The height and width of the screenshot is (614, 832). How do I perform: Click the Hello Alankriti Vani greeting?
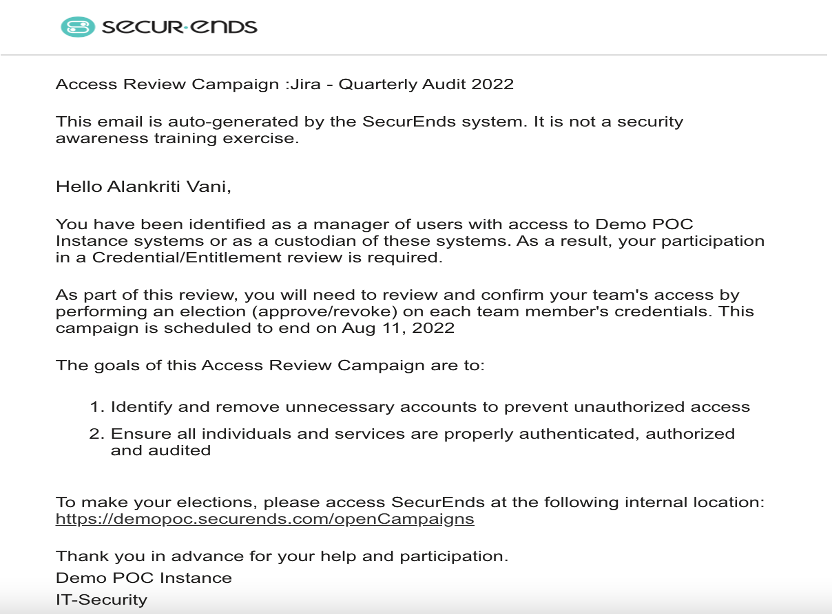[x=143, y=186]
